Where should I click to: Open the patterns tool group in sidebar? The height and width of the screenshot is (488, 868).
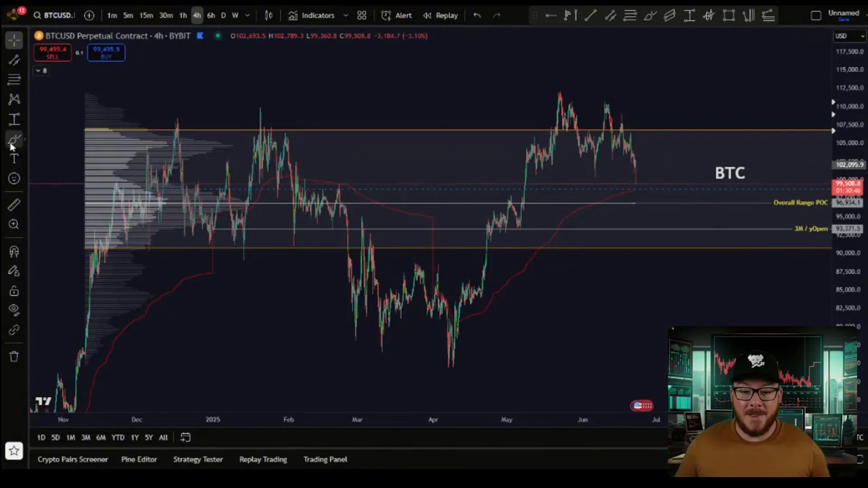point(14,99)
